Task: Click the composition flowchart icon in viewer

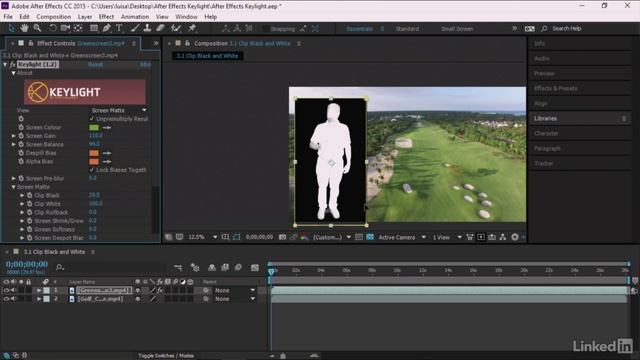Action: pos(503,237)
